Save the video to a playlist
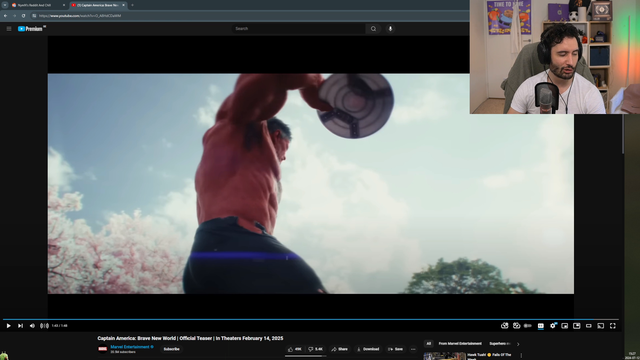 point(396,349)
